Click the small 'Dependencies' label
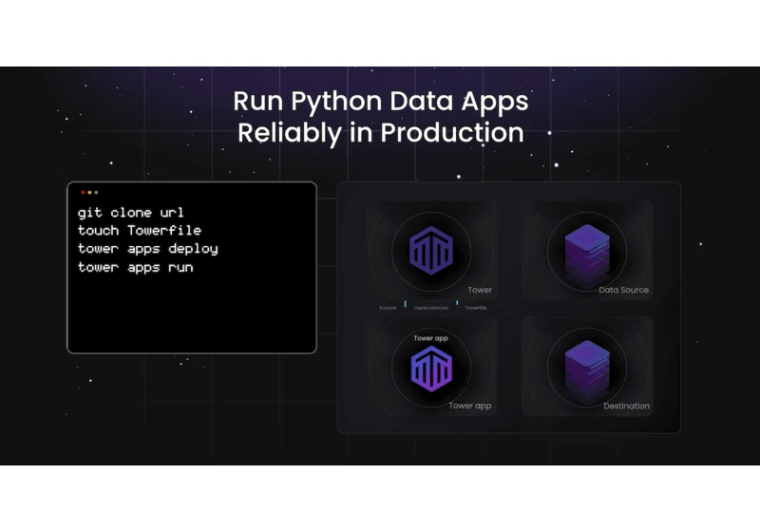 pos(431,308)
